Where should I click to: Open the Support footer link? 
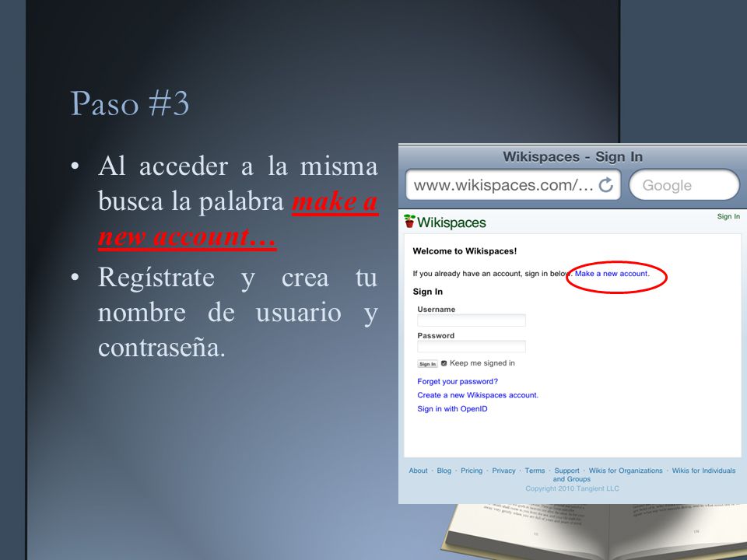(567, 471)
